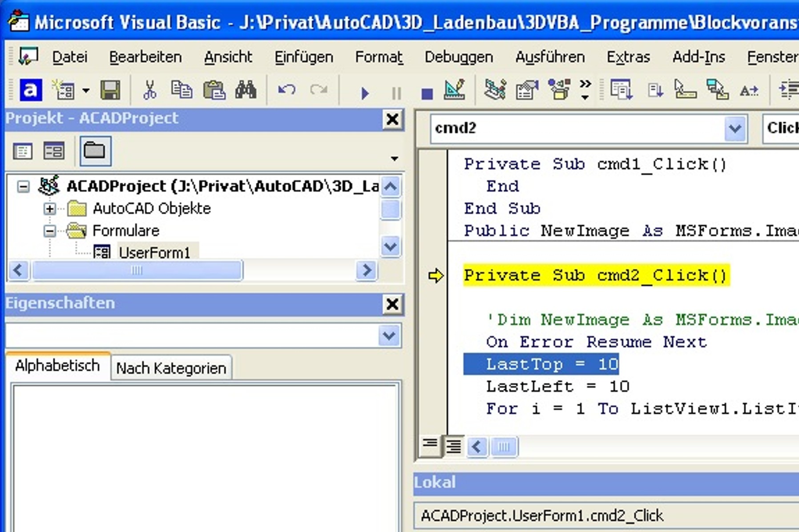Close the Projekt - ACADProject panel
The height and width of the screenshot is (532, 799).
pos(392,119)
